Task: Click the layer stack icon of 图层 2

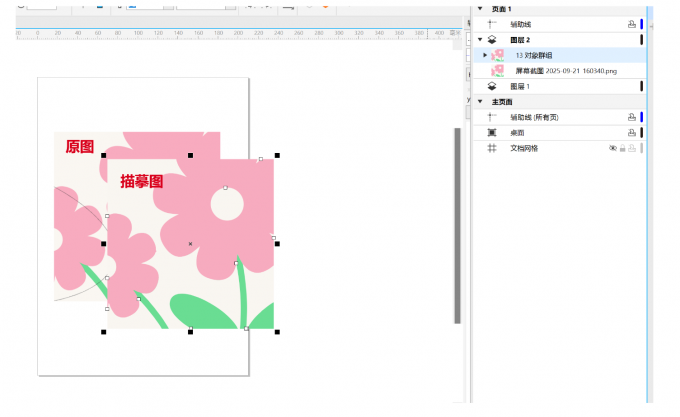Action: tap(491, 39)
